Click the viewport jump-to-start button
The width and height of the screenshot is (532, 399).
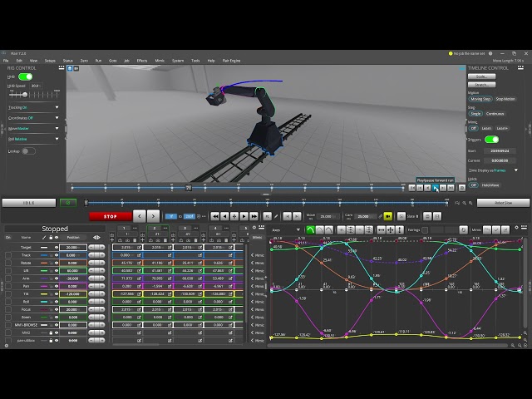click(x=412, y=188)
